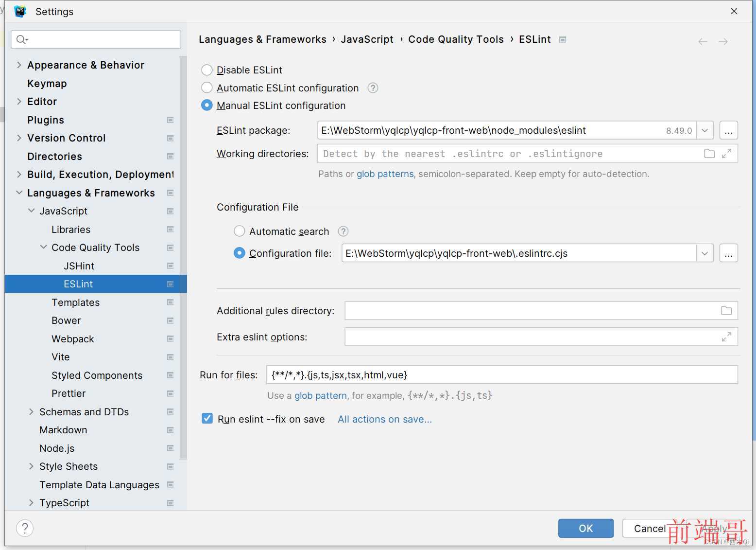
Task: Click project icon next to Node.js
Action: coord(170,448)
